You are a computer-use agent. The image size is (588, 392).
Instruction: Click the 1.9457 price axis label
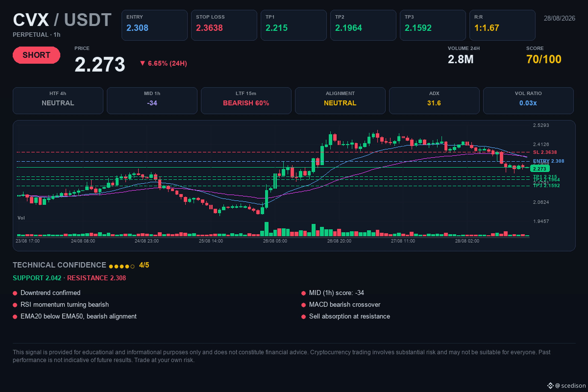541,221
